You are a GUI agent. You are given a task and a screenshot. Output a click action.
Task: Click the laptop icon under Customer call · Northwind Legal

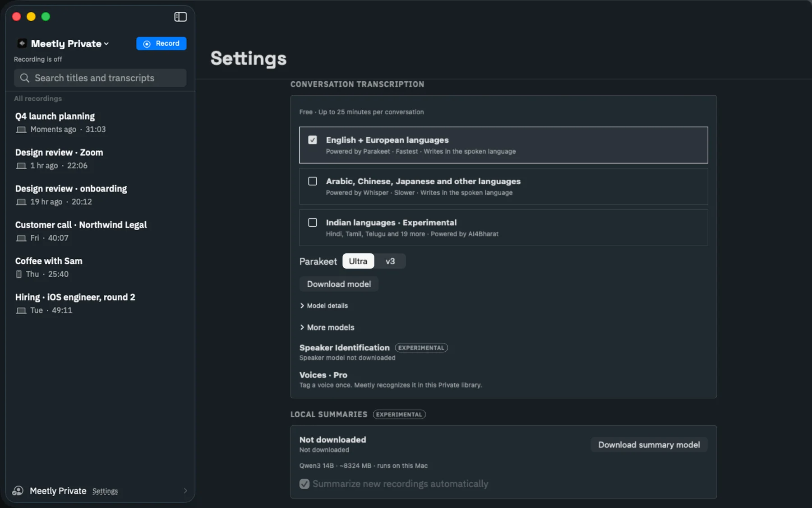[21, 238]
